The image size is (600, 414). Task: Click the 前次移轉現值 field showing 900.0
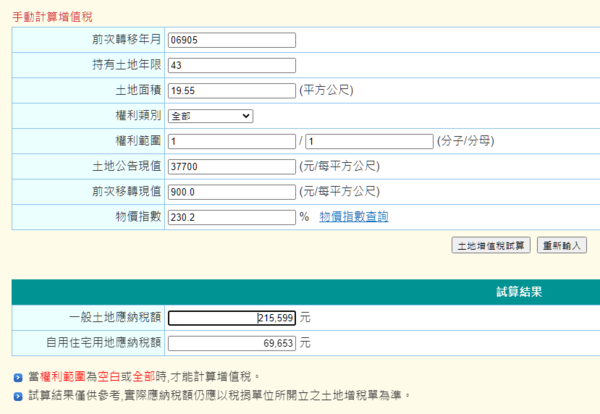(232, 191)
